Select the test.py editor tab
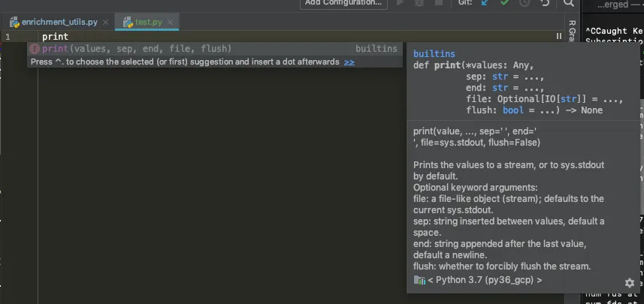Viewport: 644px width, 304px height. coord(147,23)
